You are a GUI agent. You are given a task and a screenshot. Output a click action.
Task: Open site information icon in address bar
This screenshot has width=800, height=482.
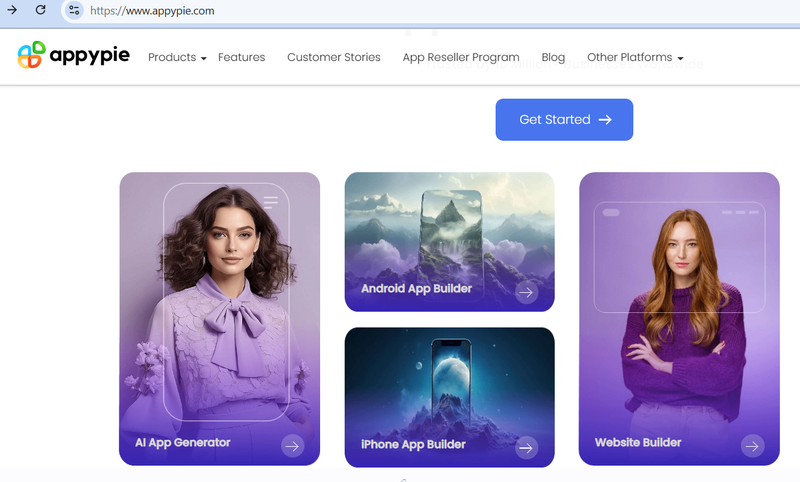[74, 10]
